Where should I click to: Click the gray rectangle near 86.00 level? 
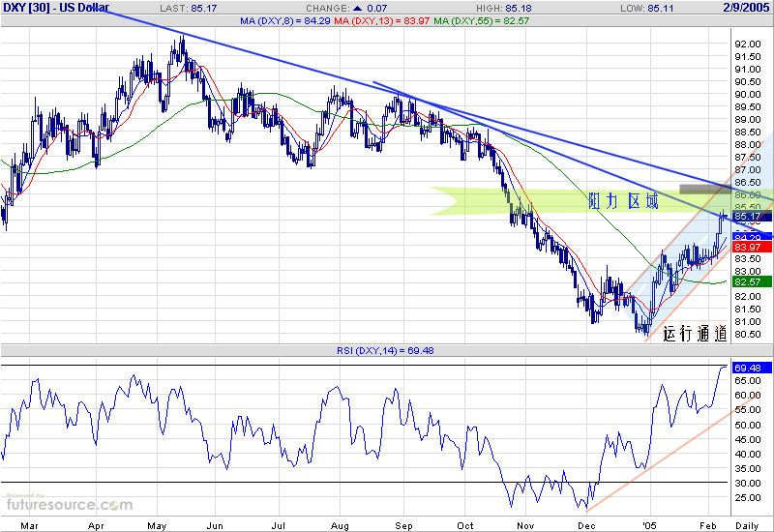pos(701,189)
